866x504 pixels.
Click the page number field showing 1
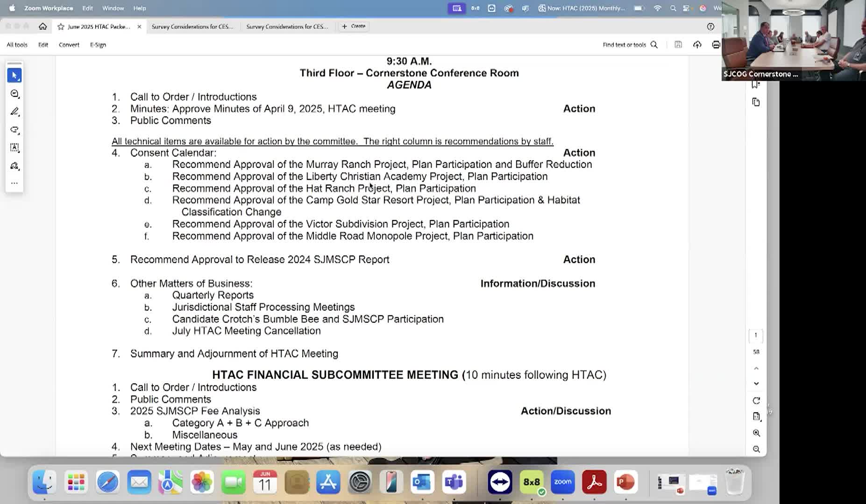tap(755, 335)
